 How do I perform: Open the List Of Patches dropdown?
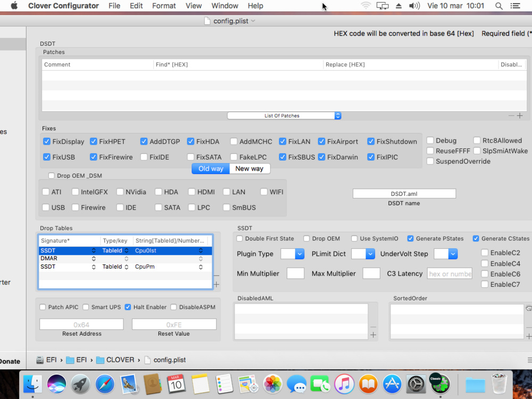click(x=284, y=115)
